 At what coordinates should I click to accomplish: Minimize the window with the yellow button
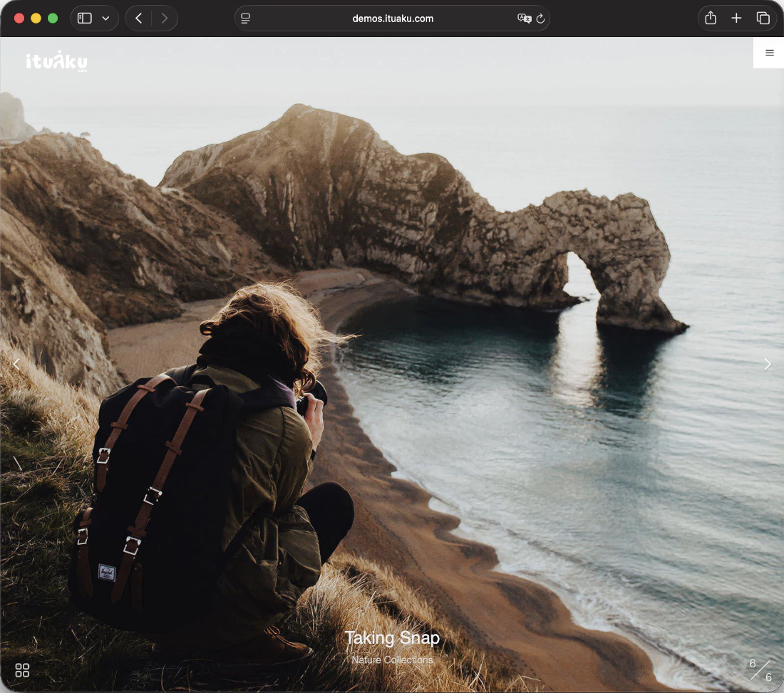36,19
